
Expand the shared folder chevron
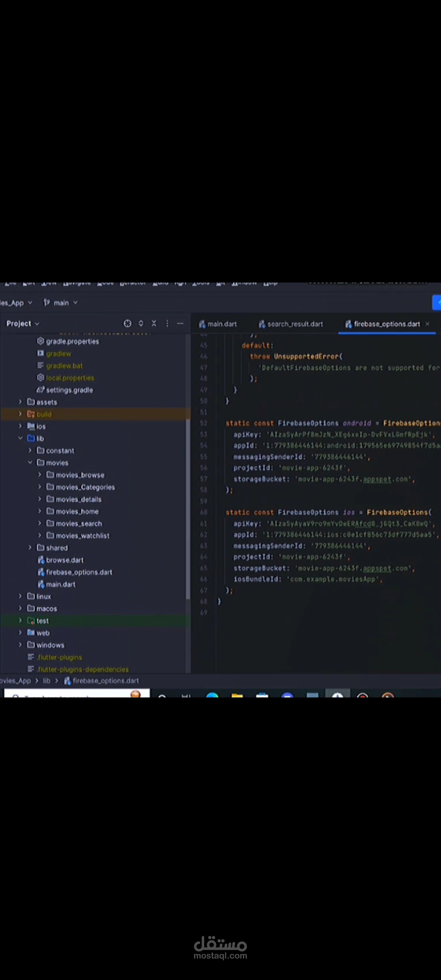(30, 548)
